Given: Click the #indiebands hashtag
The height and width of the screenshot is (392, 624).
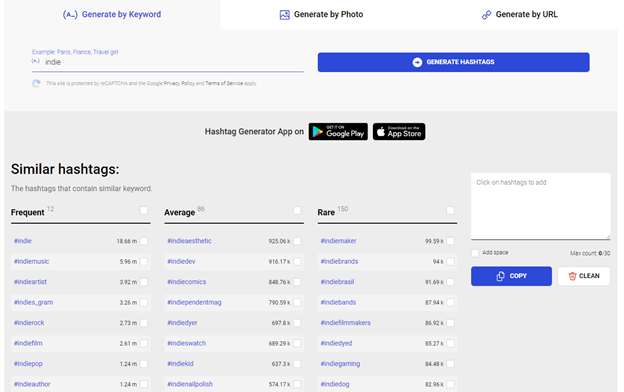Looking at the screenshot, I should tap(338, 302).
